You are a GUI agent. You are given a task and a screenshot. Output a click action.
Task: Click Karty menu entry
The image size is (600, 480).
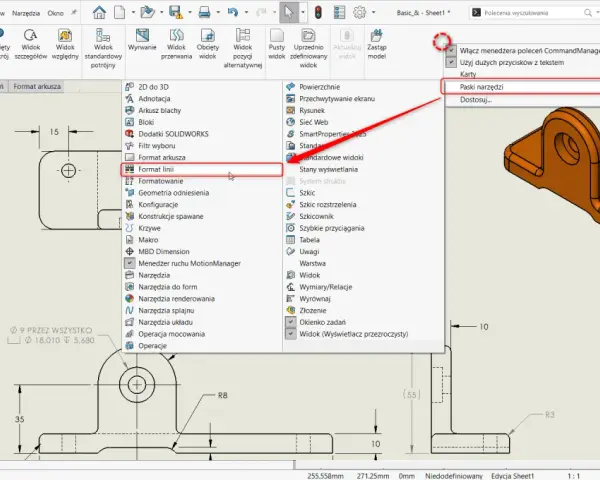point(523,74)
